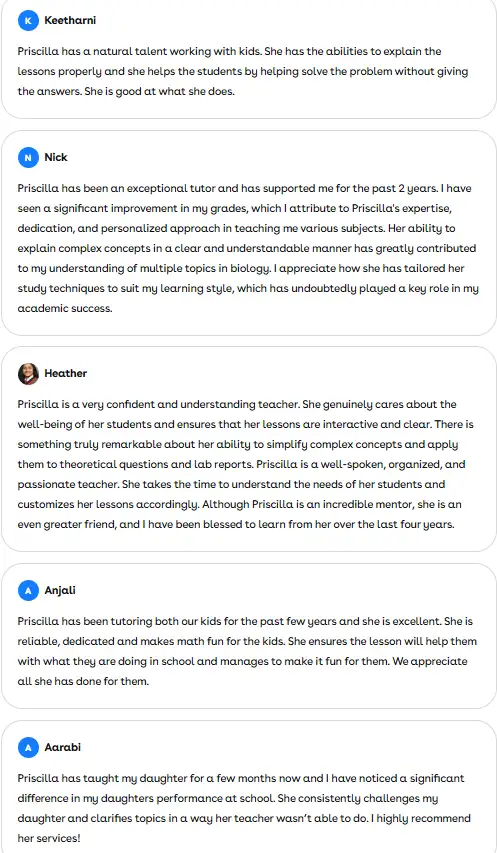Click Keetharni's review about natural talent with kids
Viewport: 497px width, 853px height.
coord(243,71)
